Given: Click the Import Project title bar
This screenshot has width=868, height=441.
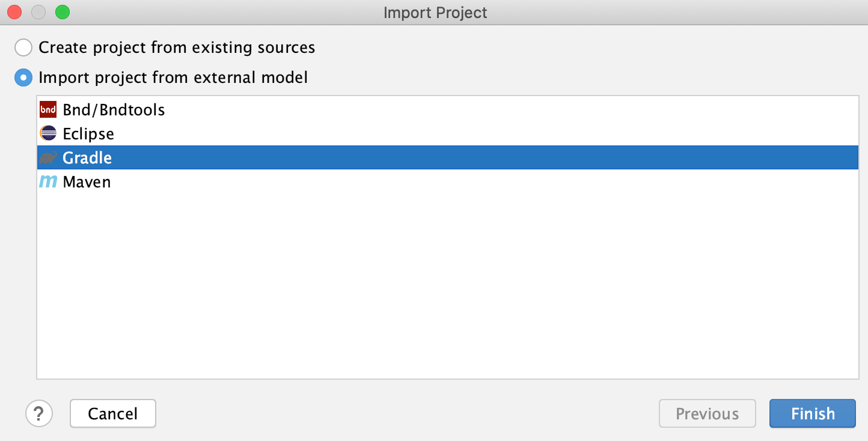Looking at the screenshot, I should point(435,12).
